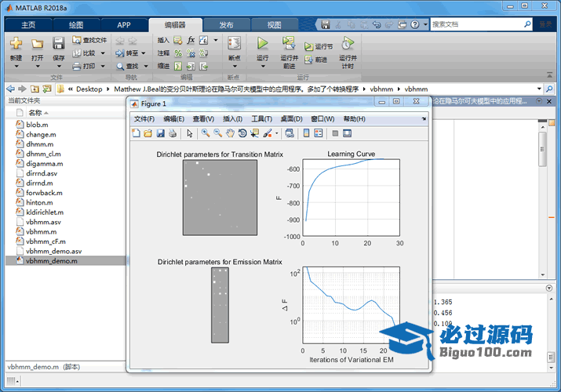561x392 pixels.
Task: Click the Print Figure icon in Figure 1 toolbar
Action: 173,133
